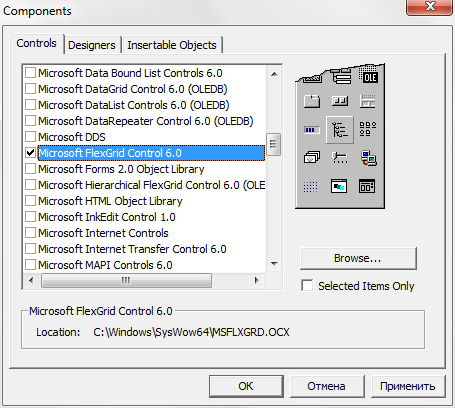Image resolution: width=455 pixels, height=408 pixels.
Task: Confirm with the OK button
Action: pos(246,386)
